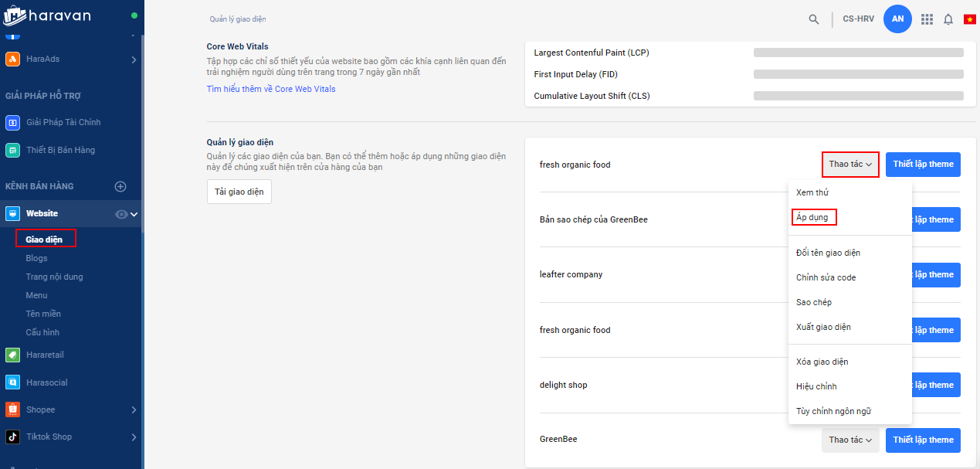The image size is (980, 469).
Task: Click the HaraAds icon in sidebar
Action: (12, 59)
